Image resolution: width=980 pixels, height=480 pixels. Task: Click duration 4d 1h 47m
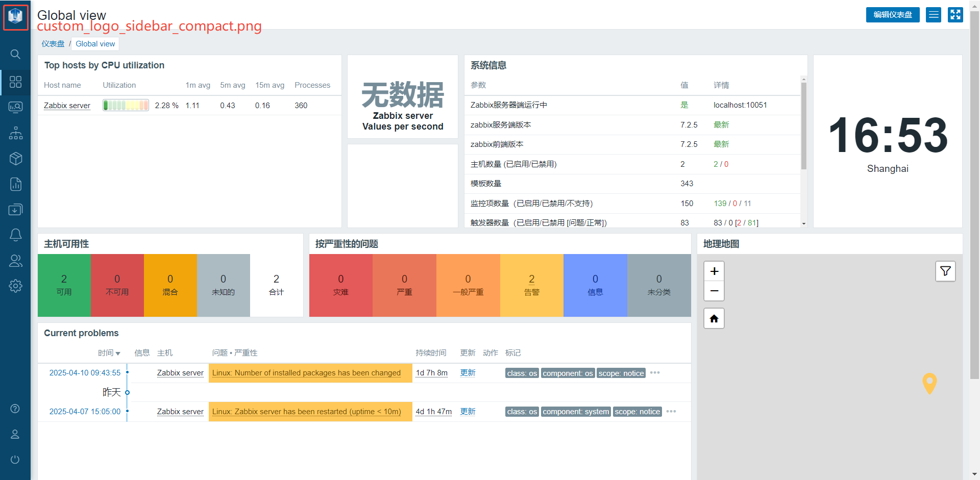coord(433,412)
